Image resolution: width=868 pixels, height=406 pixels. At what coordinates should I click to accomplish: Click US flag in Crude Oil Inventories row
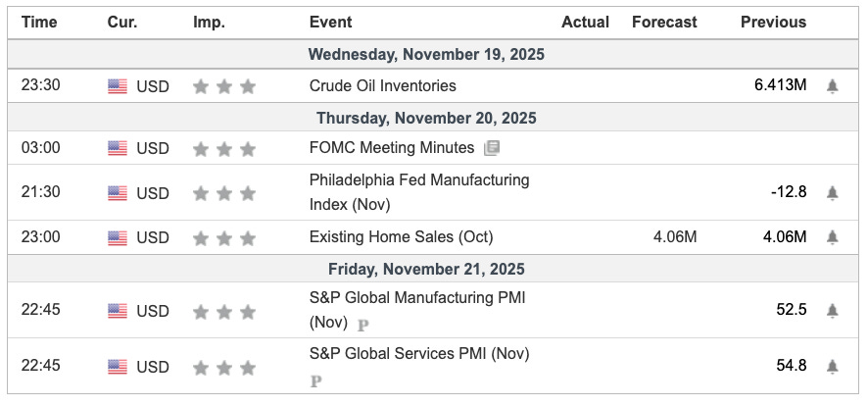[118, 86]
